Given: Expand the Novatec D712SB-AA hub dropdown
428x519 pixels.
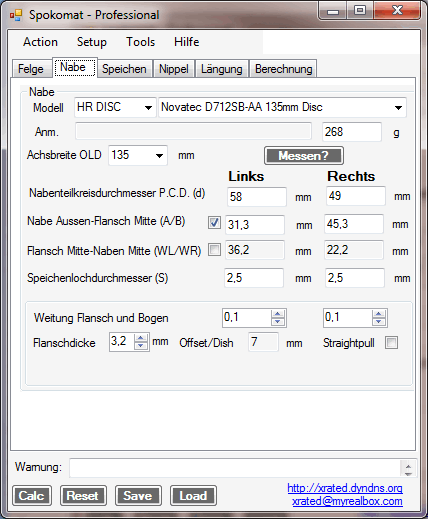Looking at the screenshot, I should (x=398, y=108).
